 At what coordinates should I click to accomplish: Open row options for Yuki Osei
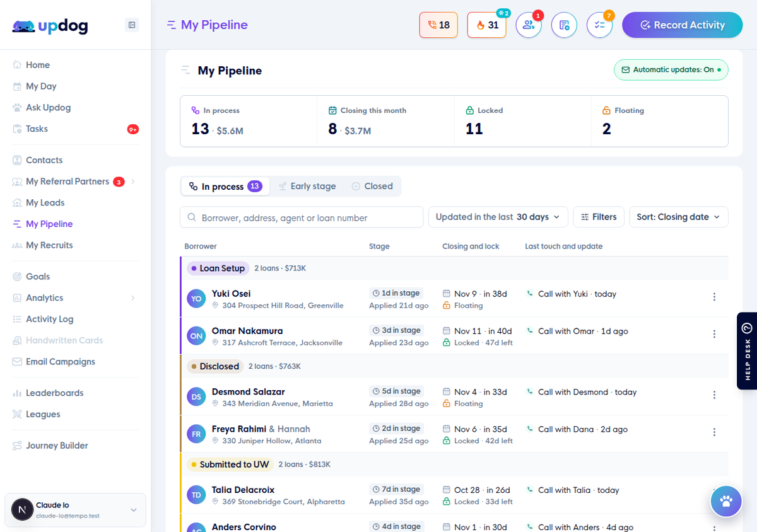pyautogui.click(x=714, y=297)
